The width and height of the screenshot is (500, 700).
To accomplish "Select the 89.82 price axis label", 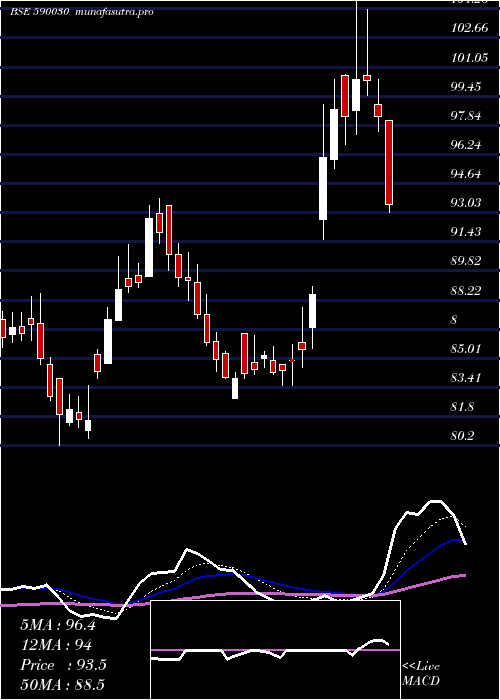I will (466, 261).
